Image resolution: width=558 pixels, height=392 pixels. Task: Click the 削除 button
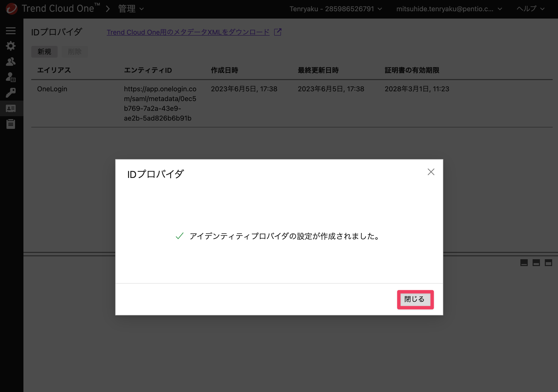click(x=75, y=52)
